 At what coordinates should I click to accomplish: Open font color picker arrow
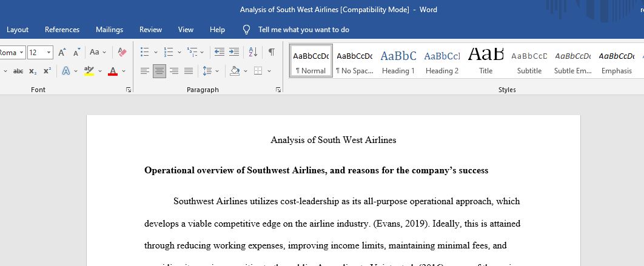pyautogui.click(x=124, y=71)
